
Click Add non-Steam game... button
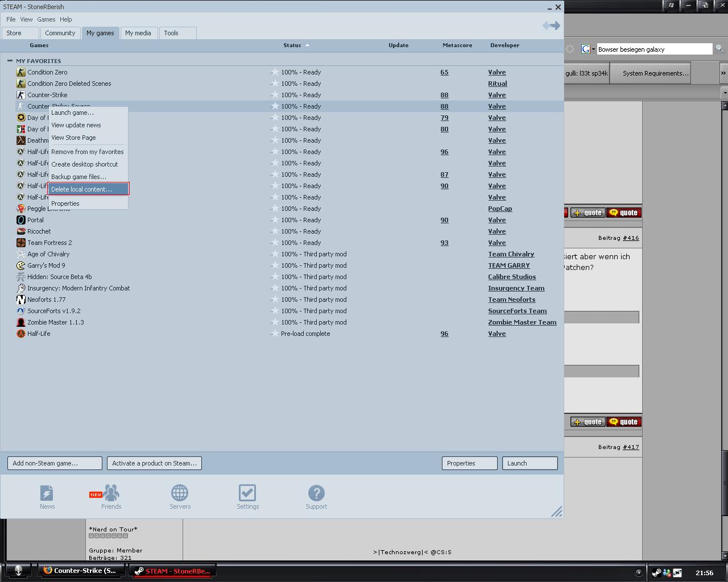[x=55, y=463]
